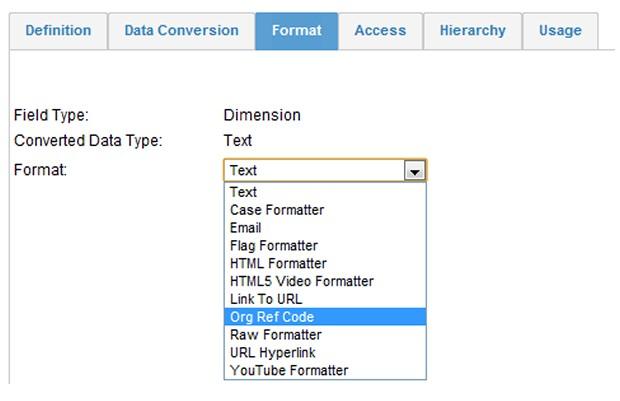Screen dimensions: 620x401
Task: Pick Case Formatter in the dropdown list
Action: pyautogui.click(x=325, y=210)
